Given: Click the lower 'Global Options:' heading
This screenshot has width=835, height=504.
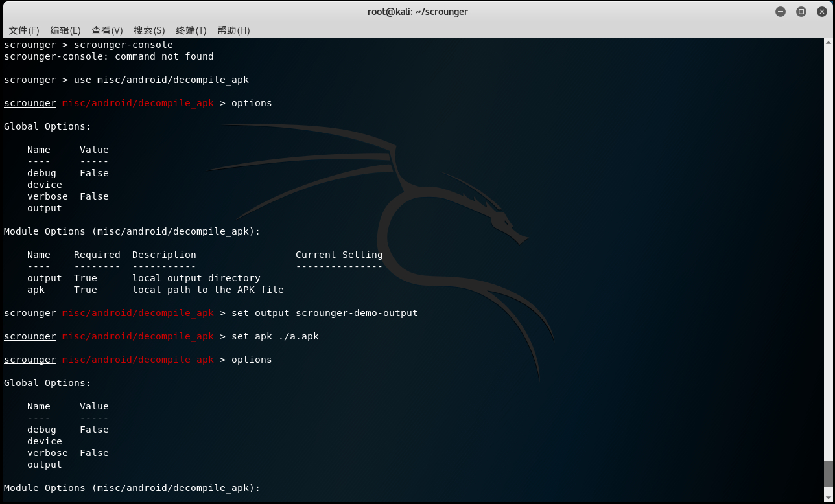Looking at the screenshot, I should point(47,383).
